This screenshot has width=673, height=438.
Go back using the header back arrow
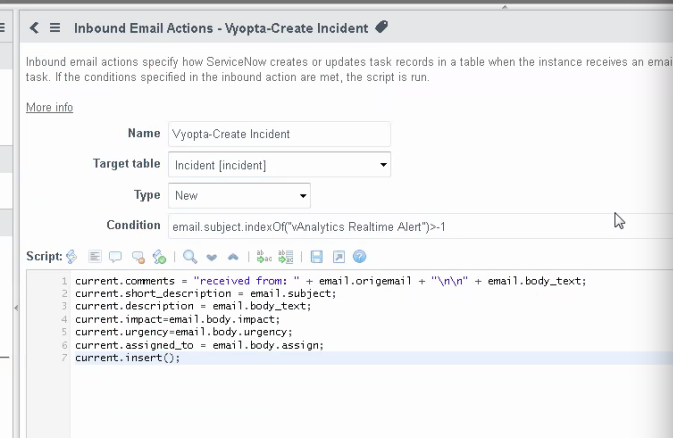[34, 28]
